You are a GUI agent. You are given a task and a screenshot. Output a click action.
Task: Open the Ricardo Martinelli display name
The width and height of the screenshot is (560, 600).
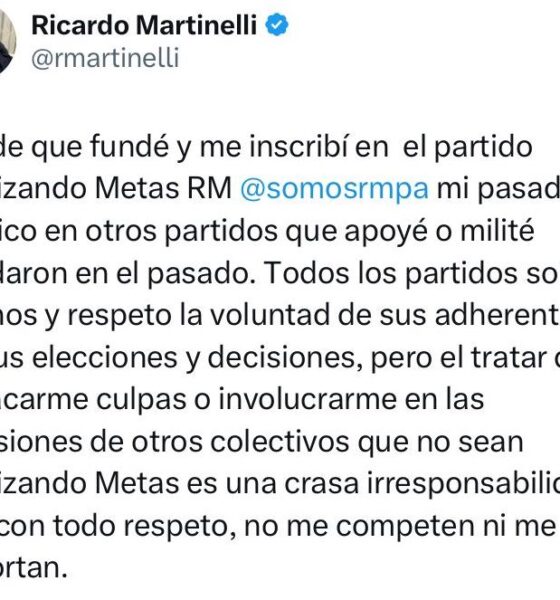(x=144, y=25)
